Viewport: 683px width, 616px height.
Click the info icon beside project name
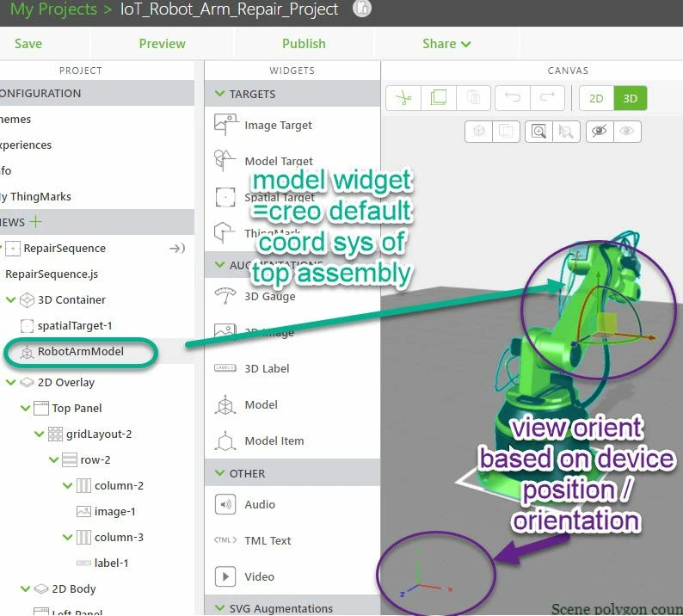point(361,9)
